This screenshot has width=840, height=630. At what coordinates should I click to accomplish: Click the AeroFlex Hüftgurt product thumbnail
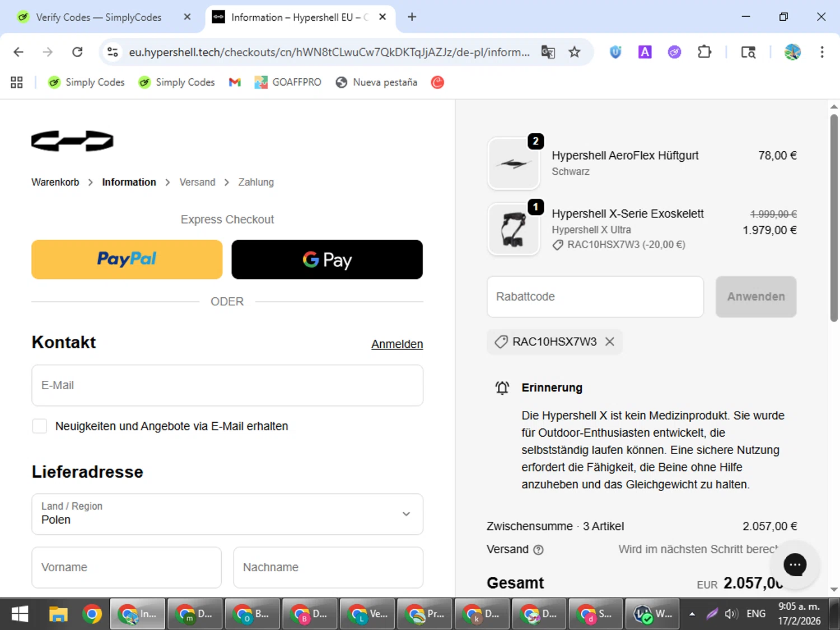514,164
